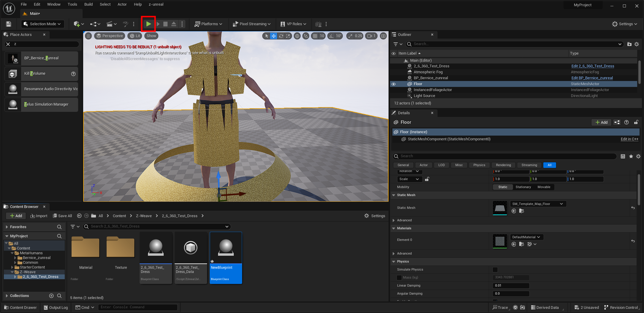644x313 pixels.
Task: Toggle grid snapping icon in viewport
Action: click(315, 36)
